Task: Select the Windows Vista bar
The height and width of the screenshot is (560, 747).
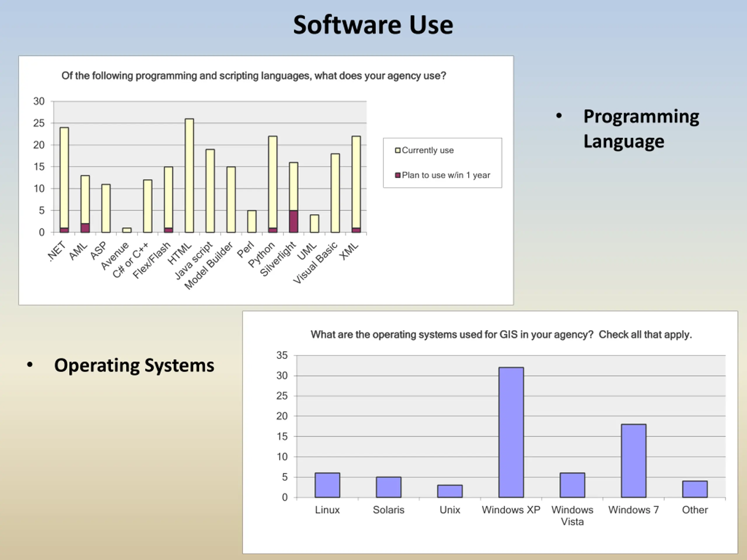Action: [573, 485]
